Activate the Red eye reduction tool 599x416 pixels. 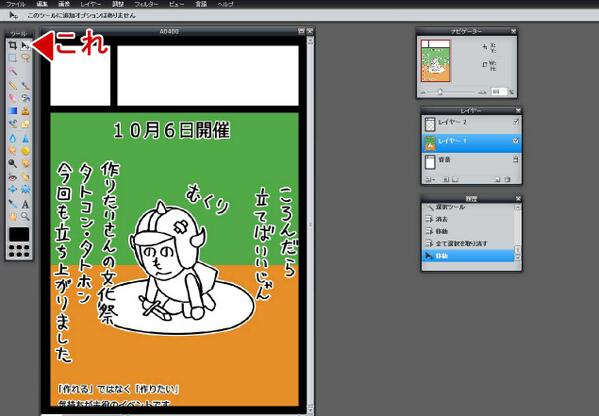point(13,177)
